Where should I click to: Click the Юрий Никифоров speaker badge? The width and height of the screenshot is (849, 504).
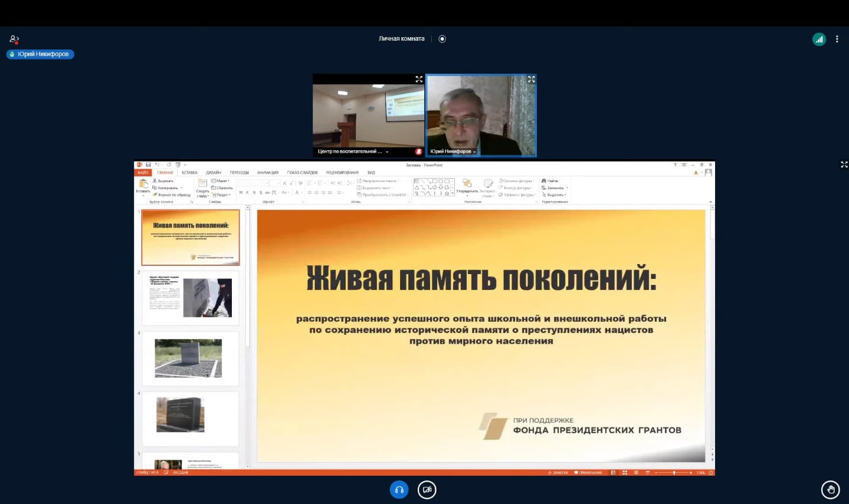click(40, 54)
